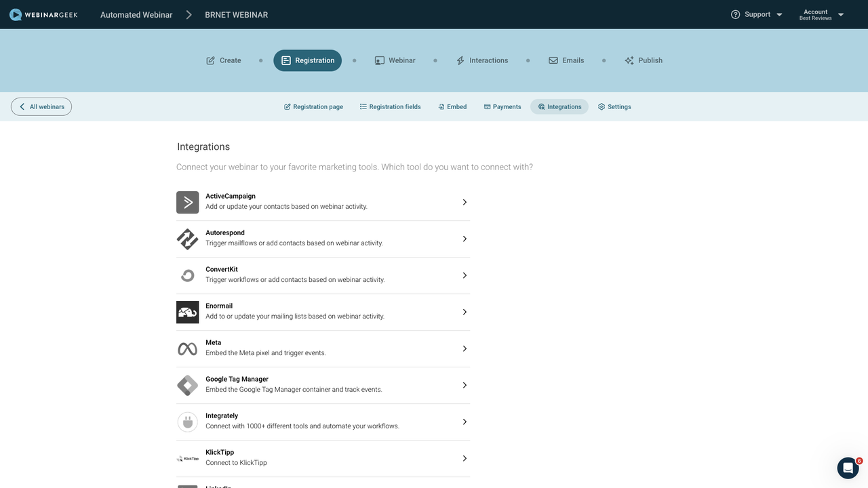The width and height of the screenshot is (868, 488).
Task: Select the KlickTipp integration row
Action: 322,457
